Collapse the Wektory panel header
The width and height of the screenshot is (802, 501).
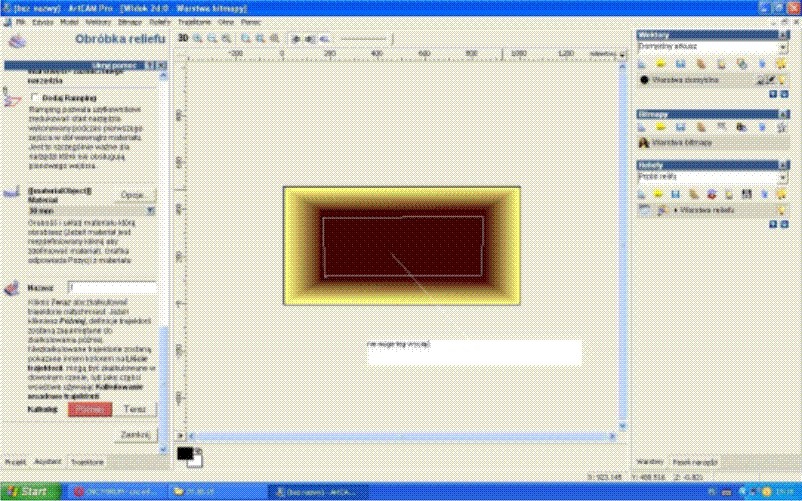tap(783, 35)
